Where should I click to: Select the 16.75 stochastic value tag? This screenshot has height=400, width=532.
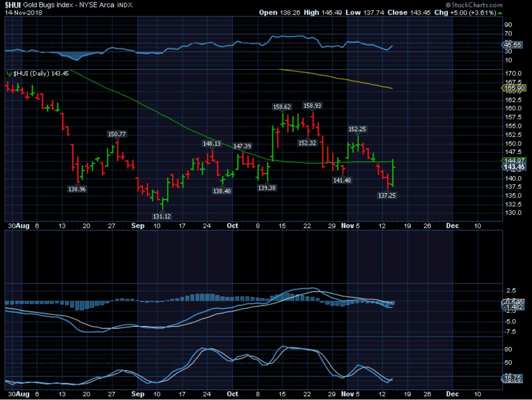pyautogui.click(x=514, y=378)
